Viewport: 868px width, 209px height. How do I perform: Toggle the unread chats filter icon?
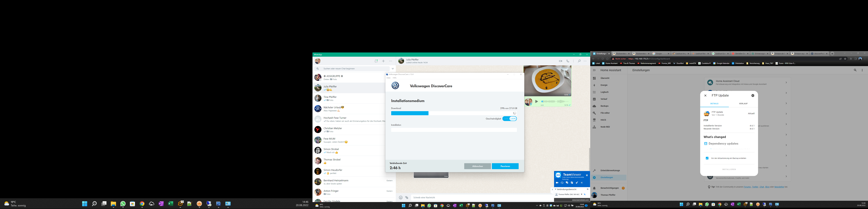coord(393,69)
